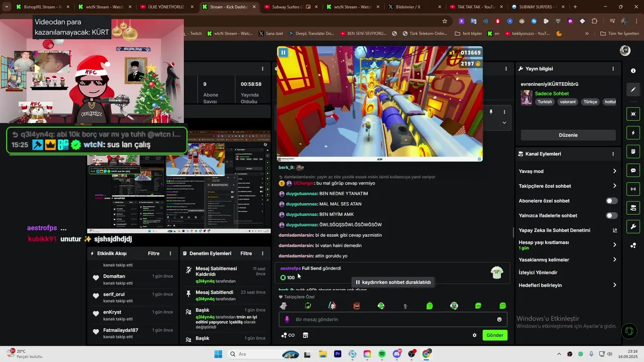644x362 pixels.
Task: Click Sadece Sohbet category link
Action: [x=552, y=94]
